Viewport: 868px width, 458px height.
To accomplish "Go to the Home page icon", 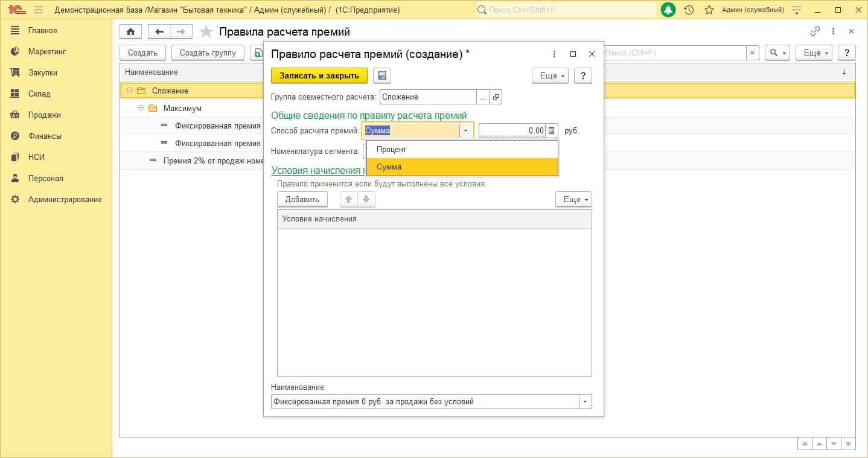I will coord(130,31).
